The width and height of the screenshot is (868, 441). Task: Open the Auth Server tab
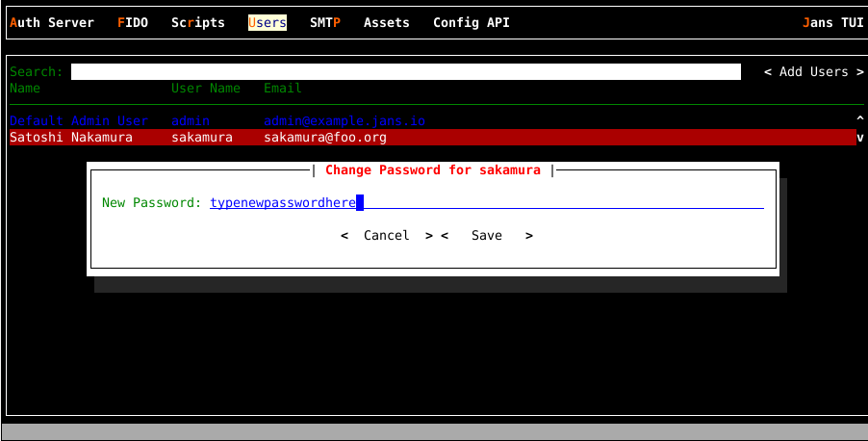tap(51, 22)
